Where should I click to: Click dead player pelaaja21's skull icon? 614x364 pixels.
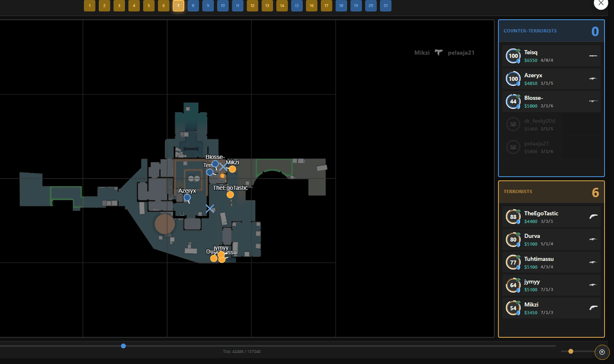coord(513,147)
